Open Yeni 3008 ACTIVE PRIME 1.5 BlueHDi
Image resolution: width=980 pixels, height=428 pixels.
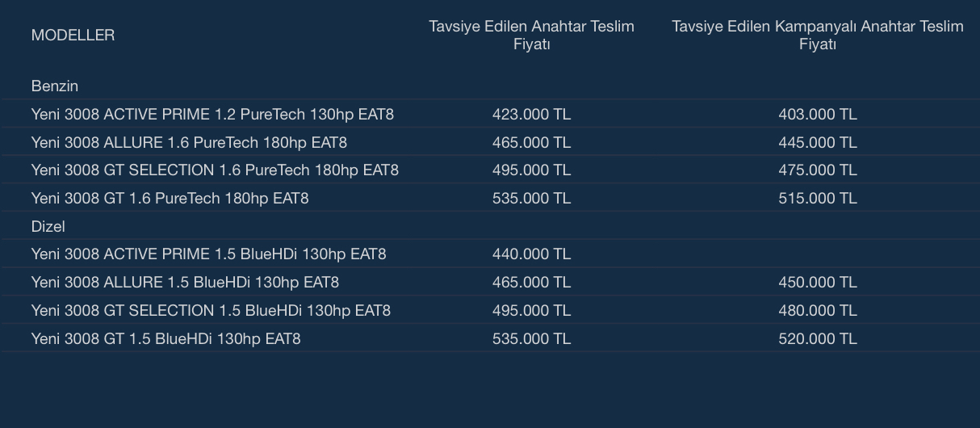click(208, 254)
